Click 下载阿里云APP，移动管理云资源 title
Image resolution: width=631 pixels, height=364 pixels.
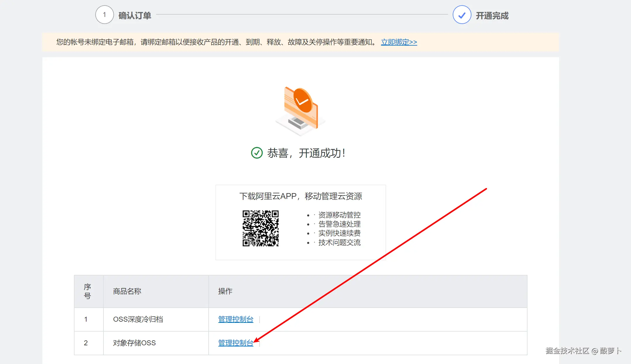[300, 196]
